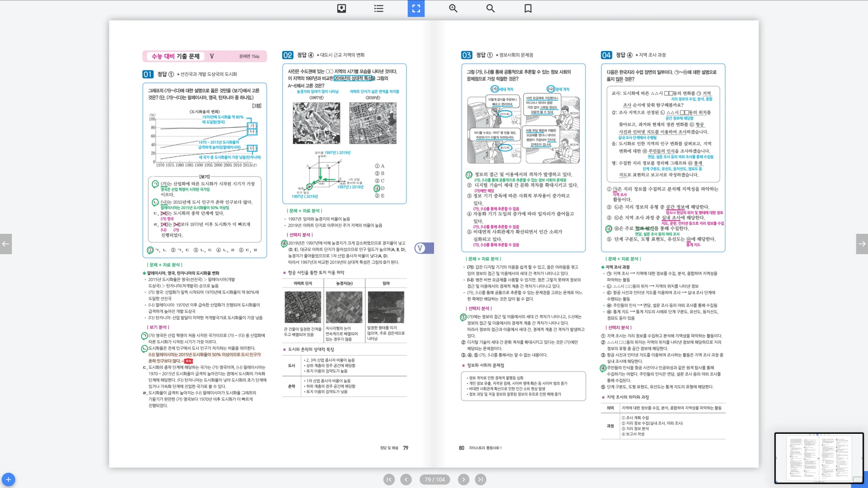Click the 79 / 104 page indicator

coord(434,479)
